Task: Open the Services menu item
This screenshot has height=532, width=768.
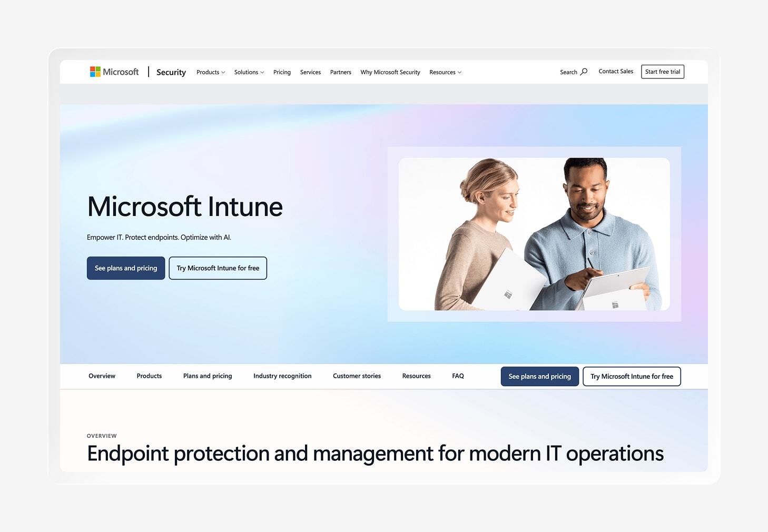Action: point(310,72)
